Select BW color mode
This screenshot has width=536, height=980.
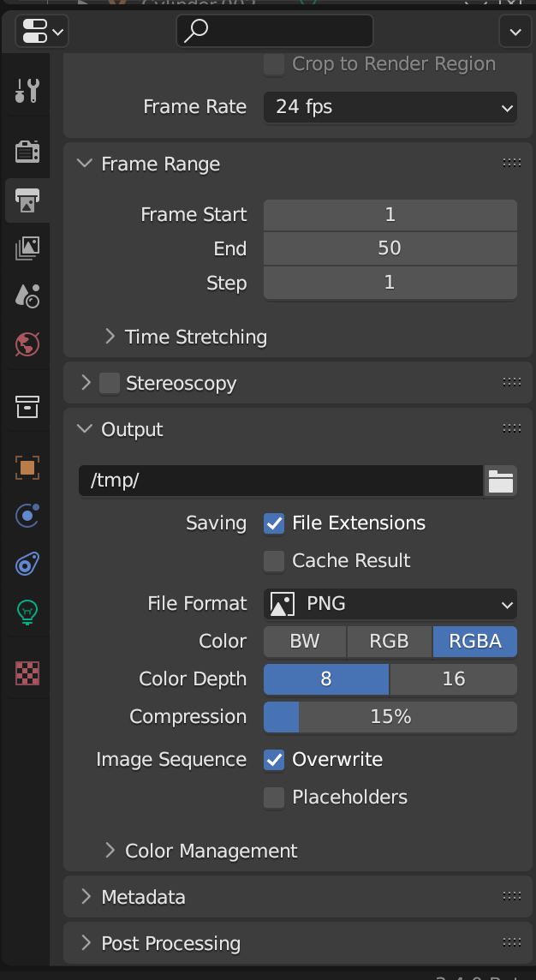click(305, 642)
